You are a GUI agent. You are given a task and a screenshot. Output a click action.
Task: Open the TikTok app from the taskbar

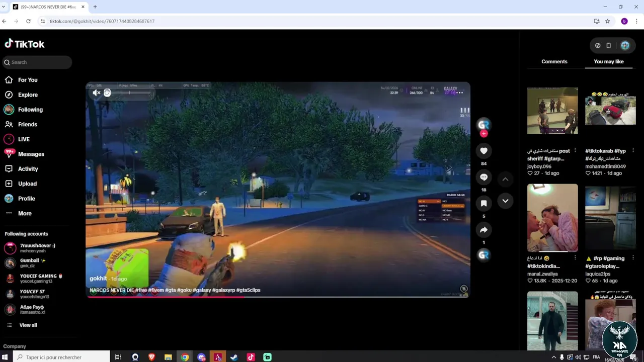(x=251, y=357)
